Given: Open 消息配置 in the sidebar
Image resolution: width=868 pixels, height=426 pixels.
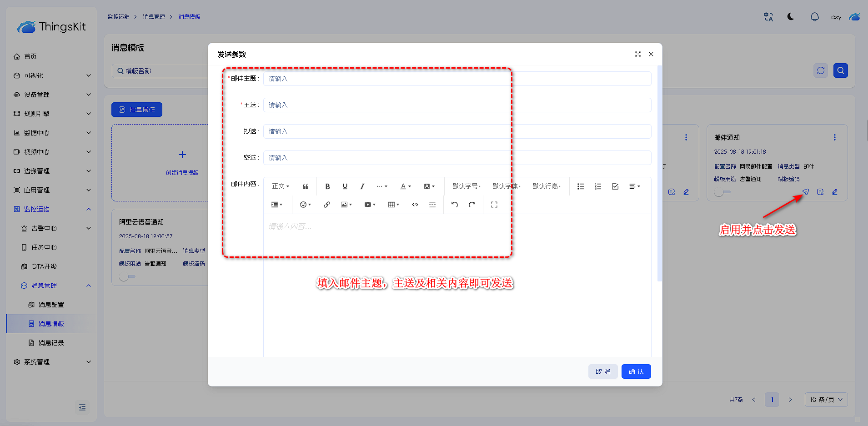Looking at the screenshot, I should coord(51,305).
